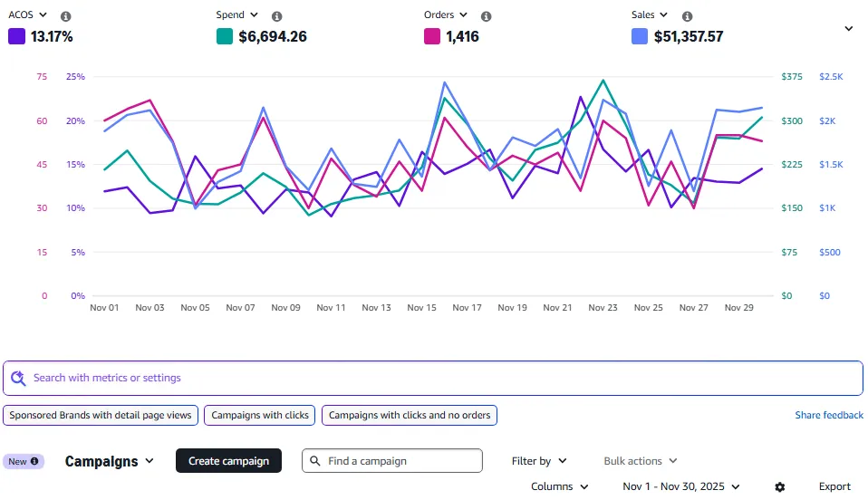The width and height of the screenshot is (868, 500).
Task: Open the Columns dropdown
Action: [559, 486]
